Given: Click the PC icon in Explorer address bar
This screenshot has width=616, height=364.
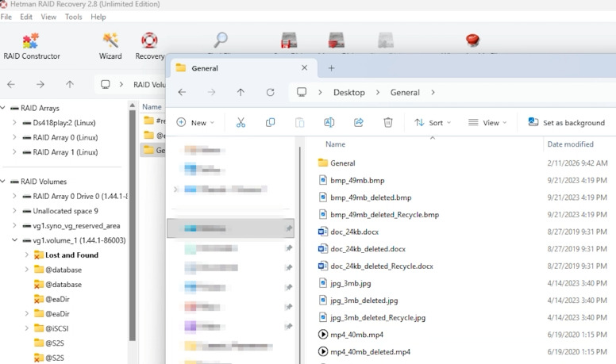Looking at the screenshot, I should (302, 92).
